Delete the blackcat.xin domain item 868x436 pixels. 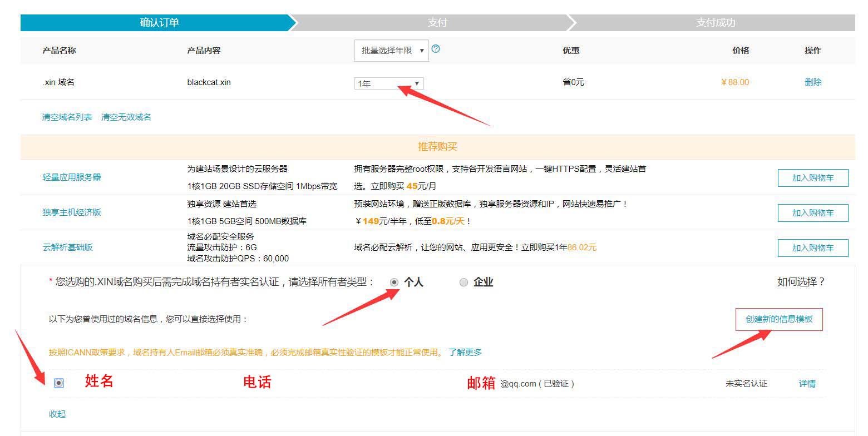pos(812,82)
